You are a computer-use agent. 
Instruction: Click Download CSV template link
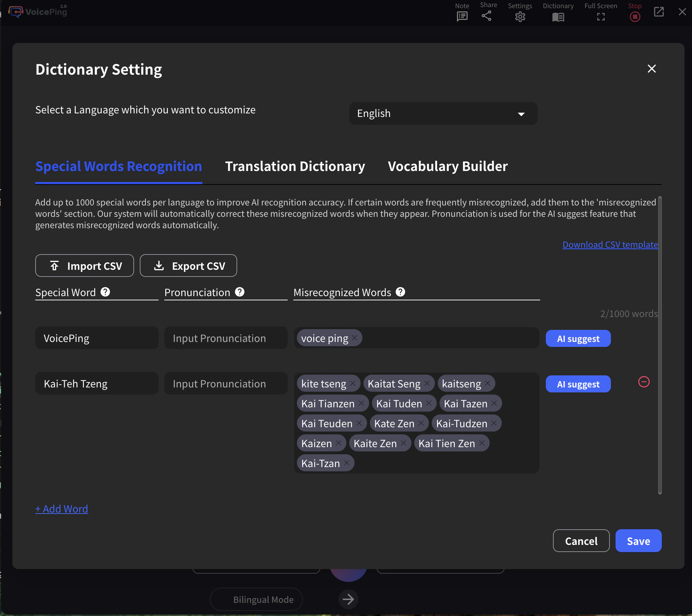610,245
